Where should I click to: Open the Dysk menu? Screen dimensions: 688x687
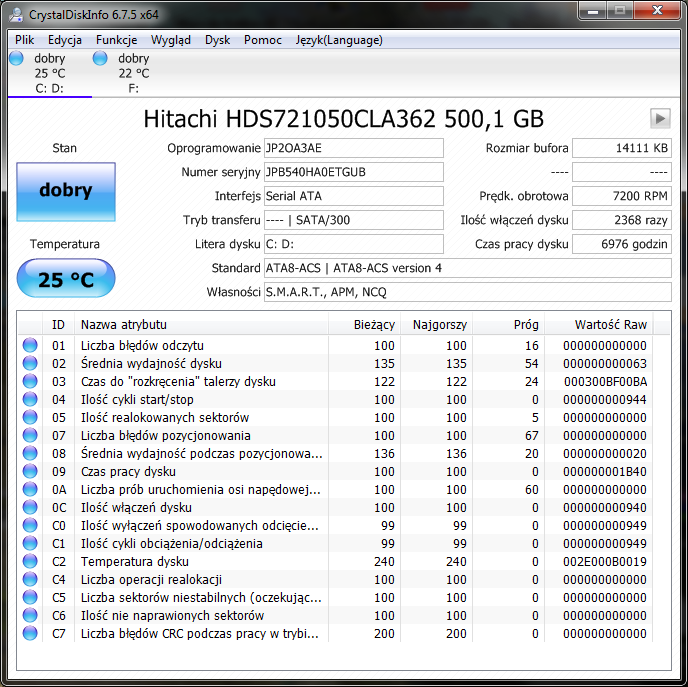click(217, 40)
